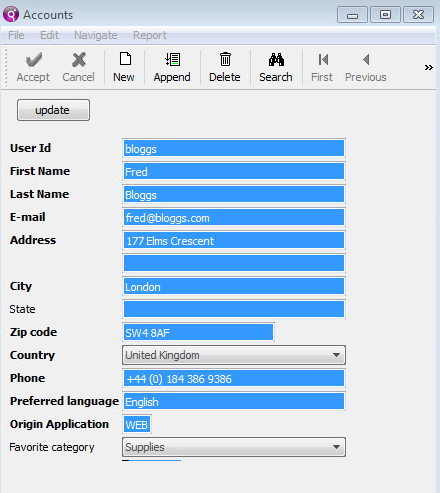Click the Origin Application WEB field
This screenshot has width=440, height=493.
137,424
